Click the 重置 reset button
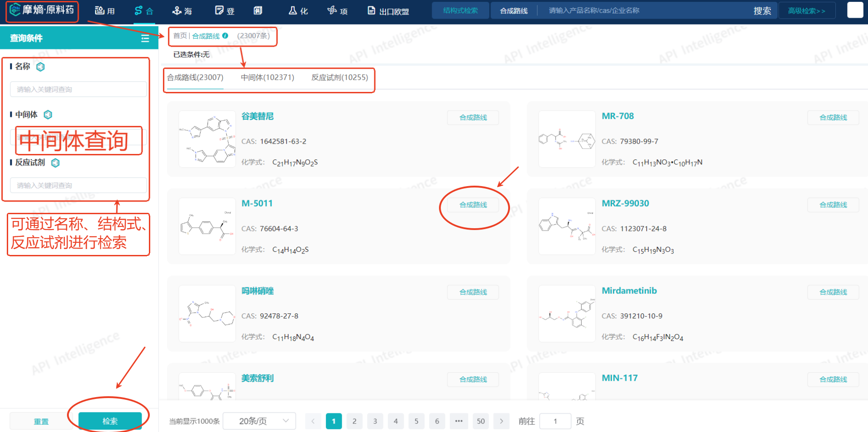Viewport: 868px width, 432px height. click(41, 421)
